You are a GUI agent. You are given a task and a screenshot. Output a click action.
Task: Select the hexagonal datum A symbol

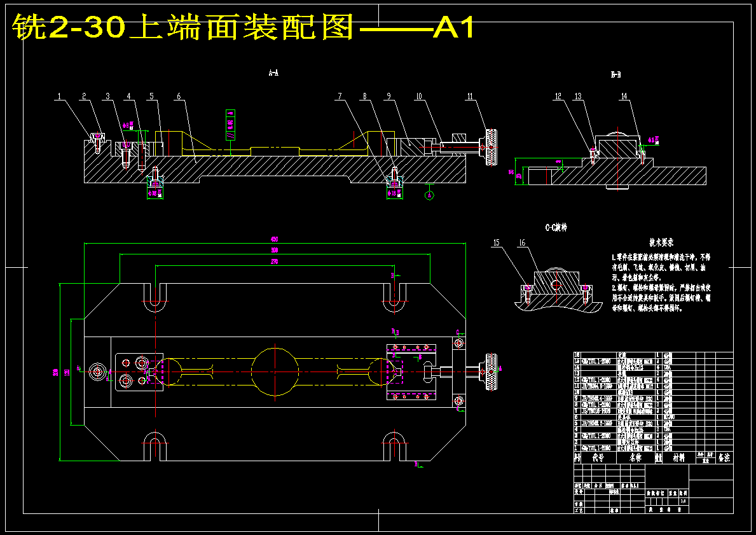click(x=429, y=195)
